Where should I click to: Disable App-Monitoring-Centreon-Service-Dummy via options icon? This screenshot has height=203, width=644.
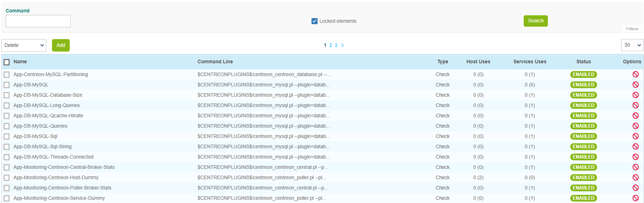pos(635,198)
